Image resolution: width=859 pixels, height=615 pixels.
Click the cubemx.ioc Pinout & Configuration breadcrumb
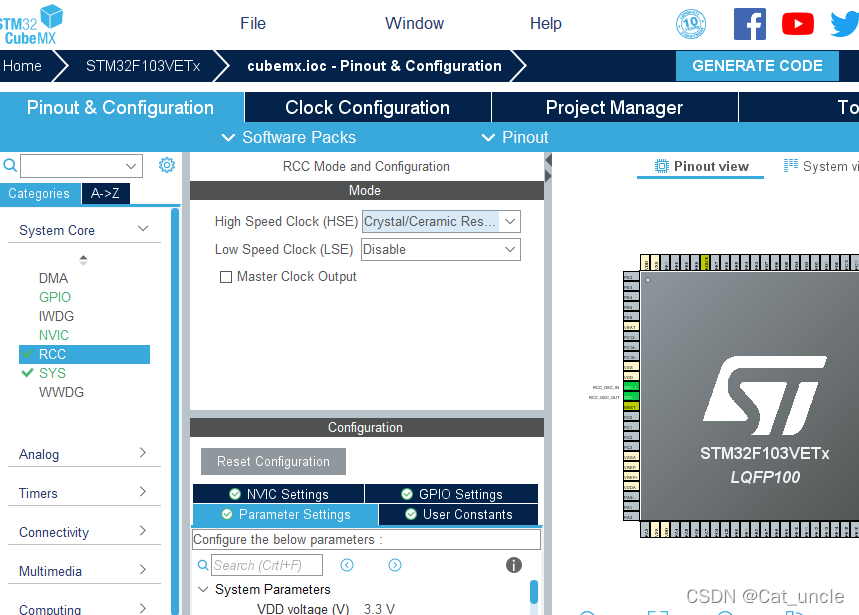374,66
